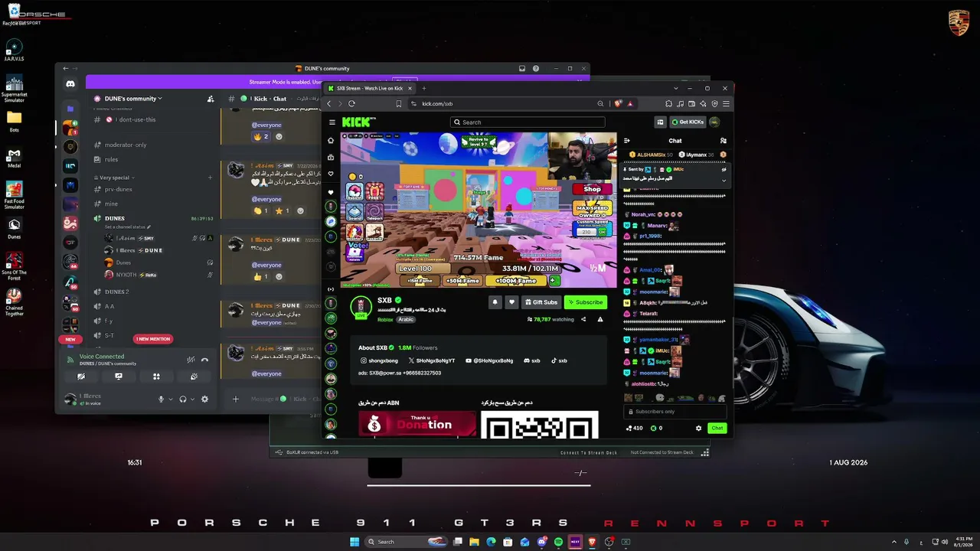Report the stream using warning triangle icon

pos(599,319)
